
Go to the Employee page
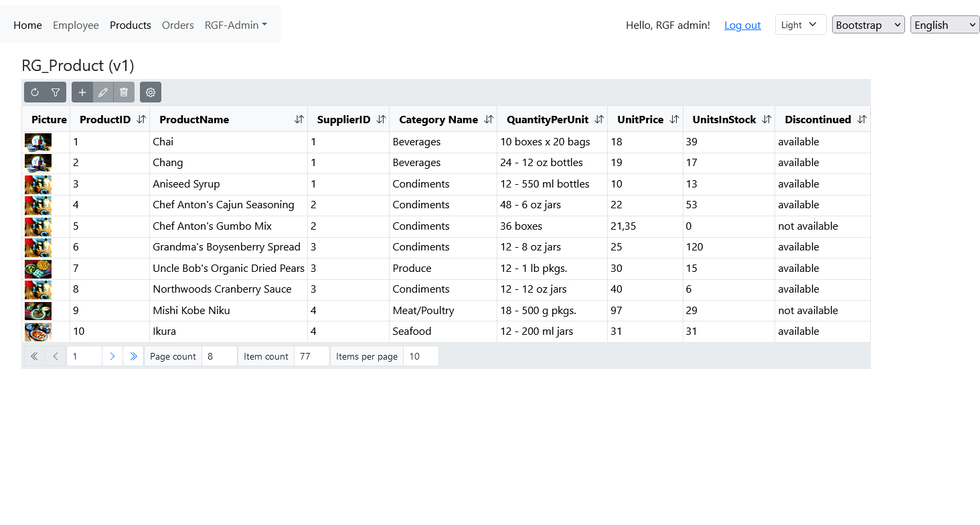coord(76,25)
